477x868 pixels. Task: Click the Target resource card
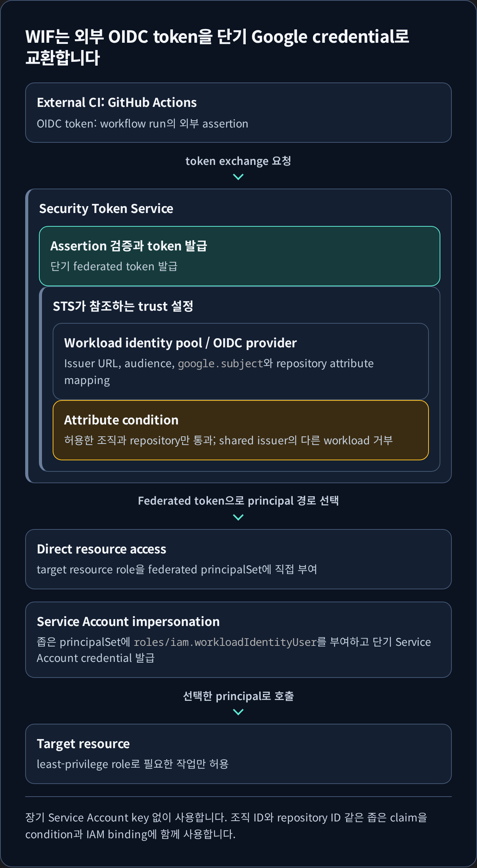coord(238,754)
